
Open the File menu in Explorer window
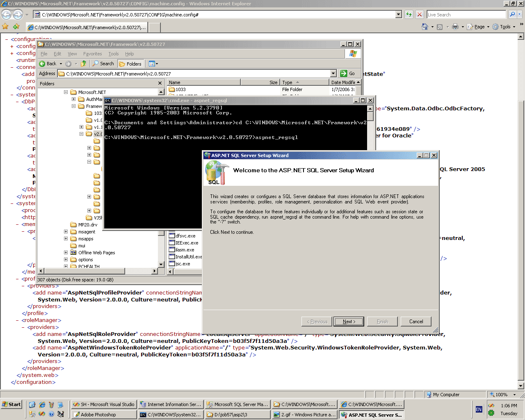point(44,54)
